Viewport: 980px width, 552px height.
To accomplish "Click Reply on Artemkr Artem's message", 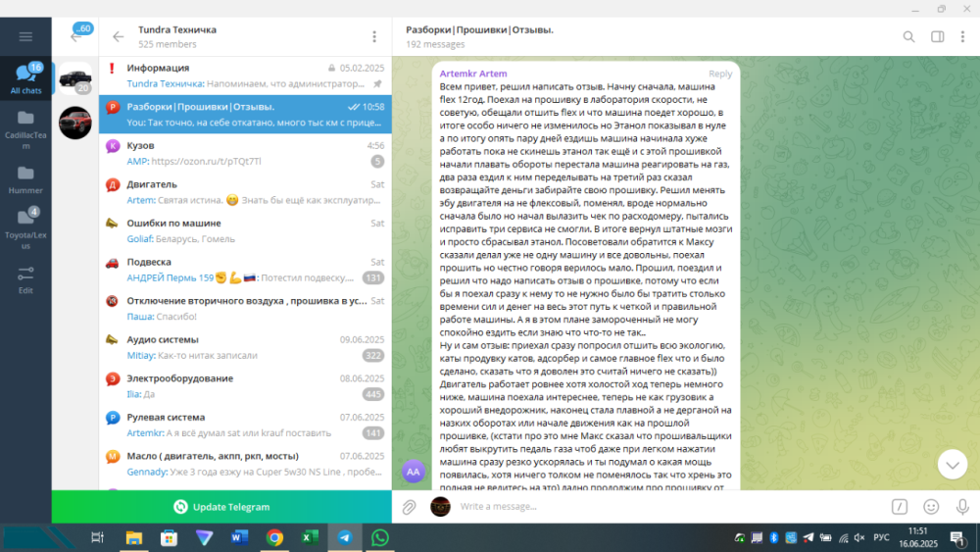I will [x=719, y=74].
